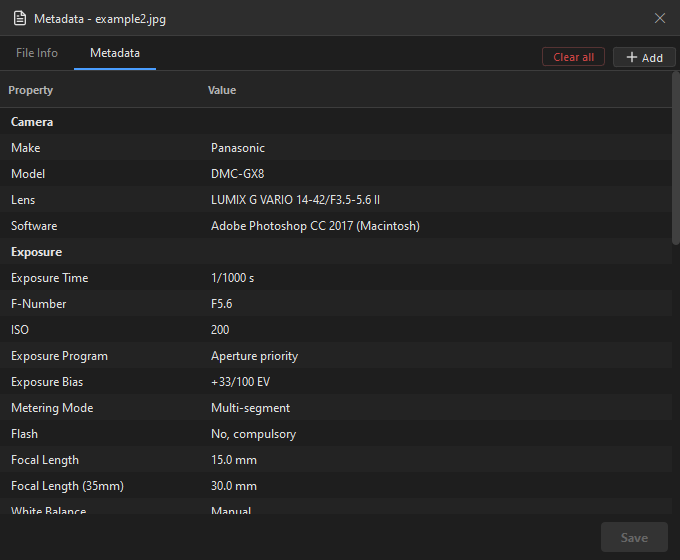680x560 pixels.
Task: Close the Metadata dialog with the X
Action: [x=660, y=18]
